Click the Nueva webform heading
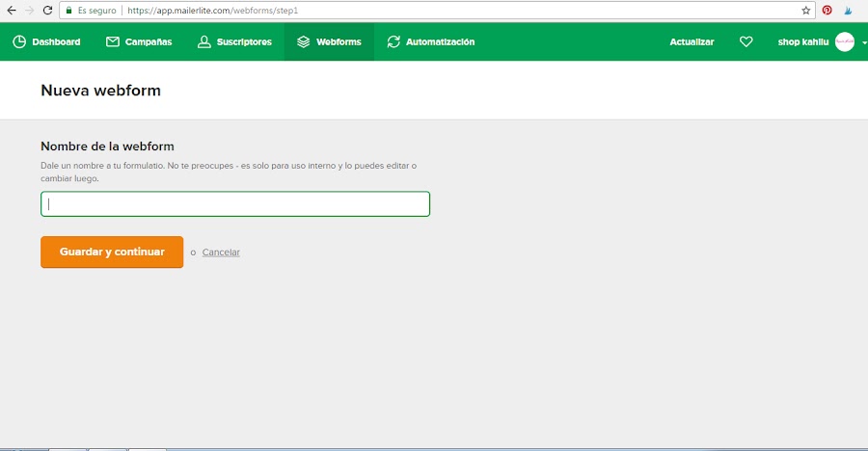This screenshot has width=868, height=451. tap(100, 91)
